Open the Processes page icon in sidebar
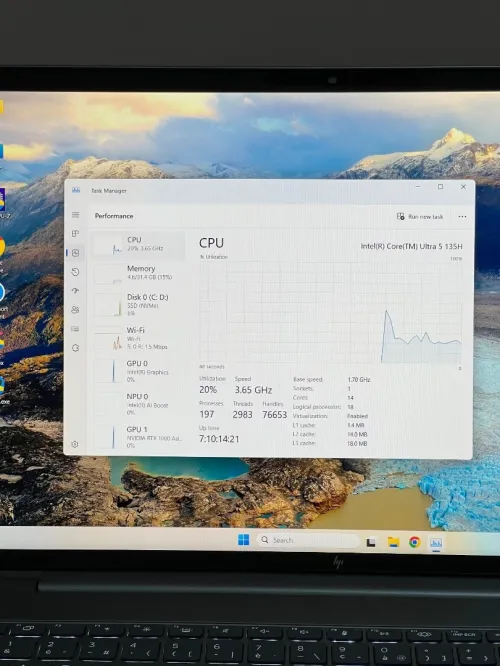 76,234
